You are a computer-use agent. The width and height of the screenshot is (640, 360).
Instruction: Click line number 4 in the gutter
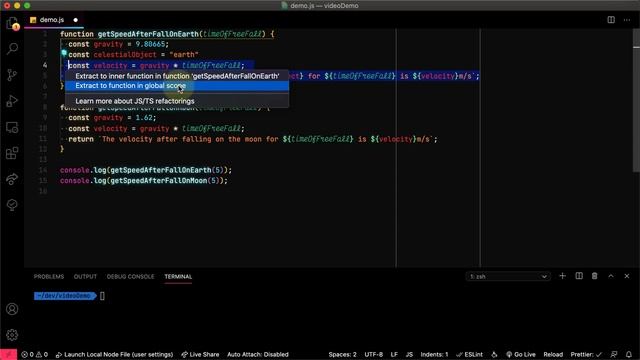pos(45,65)
